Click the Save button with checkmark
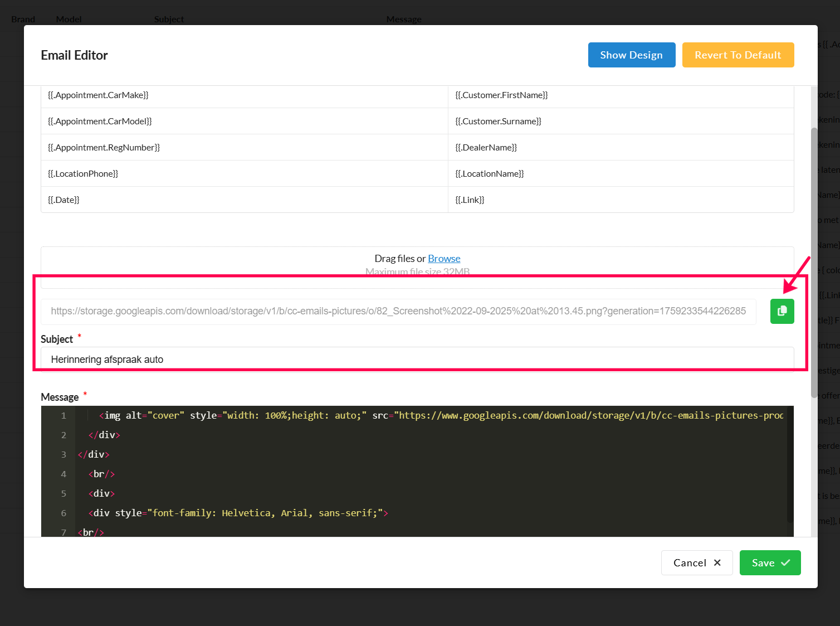This screenshot has height=626, width=840. [x=770, y=562]
